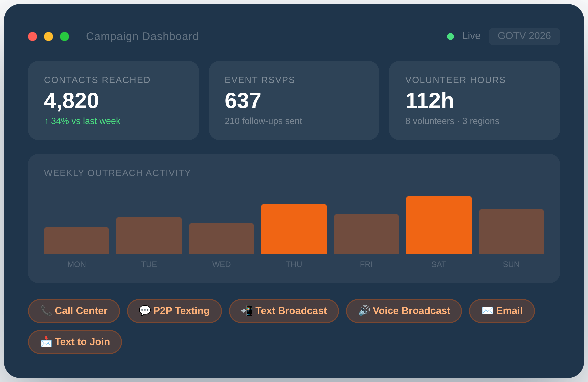Switch to the Volunteer Hours card

(474, 100)
